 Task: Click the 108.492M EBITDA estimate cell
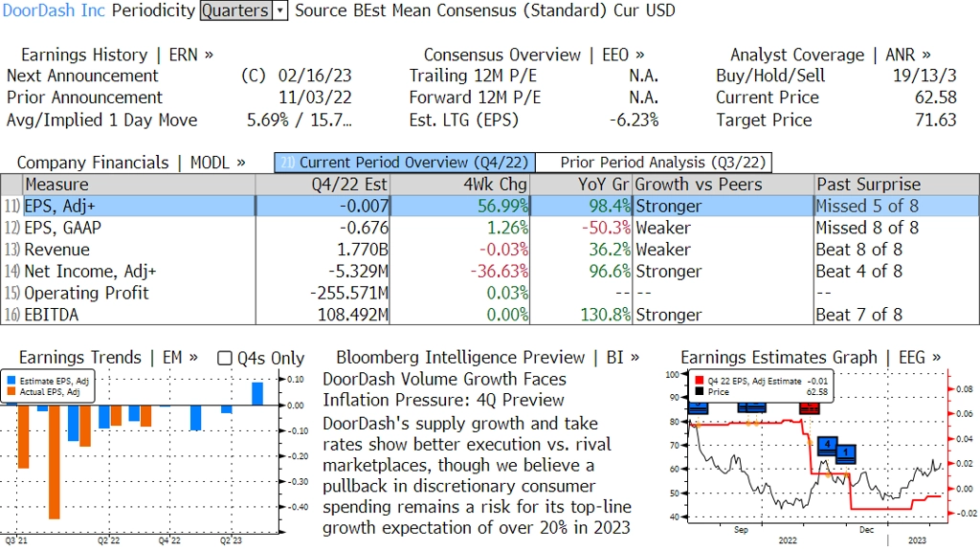[323, 314]
